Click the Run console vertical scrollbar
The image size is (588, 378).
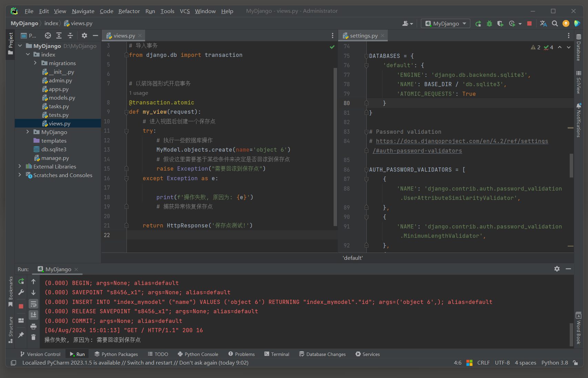point(571,334)
